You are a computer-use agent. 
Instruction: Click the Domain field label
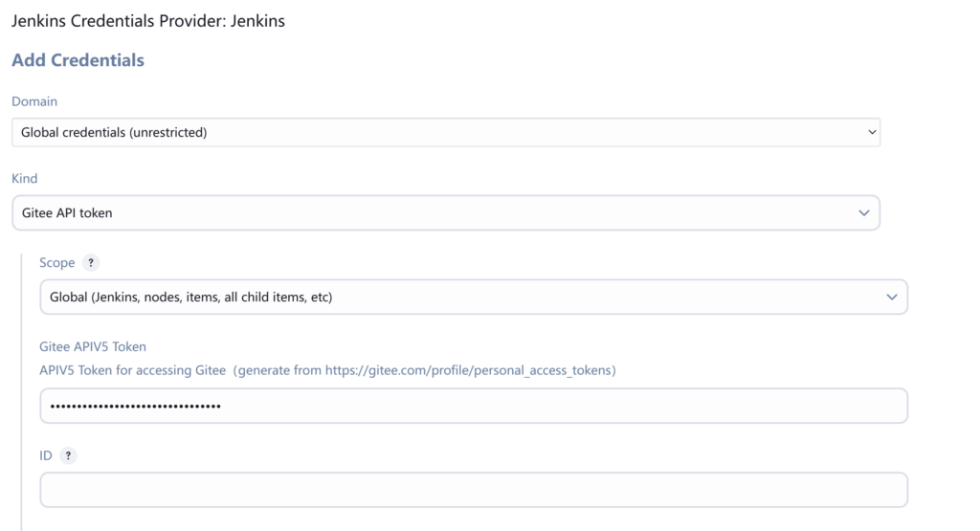pos(34,100)
